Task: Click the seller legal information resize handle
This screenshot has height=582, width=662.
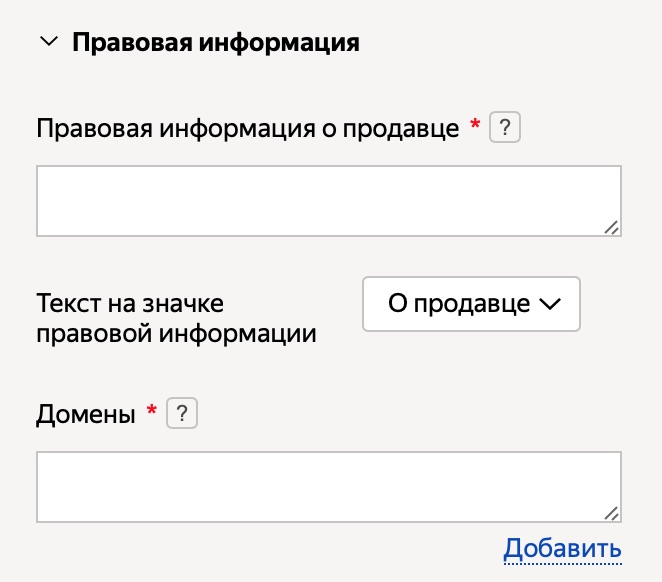Action: (x=611, y=227)
